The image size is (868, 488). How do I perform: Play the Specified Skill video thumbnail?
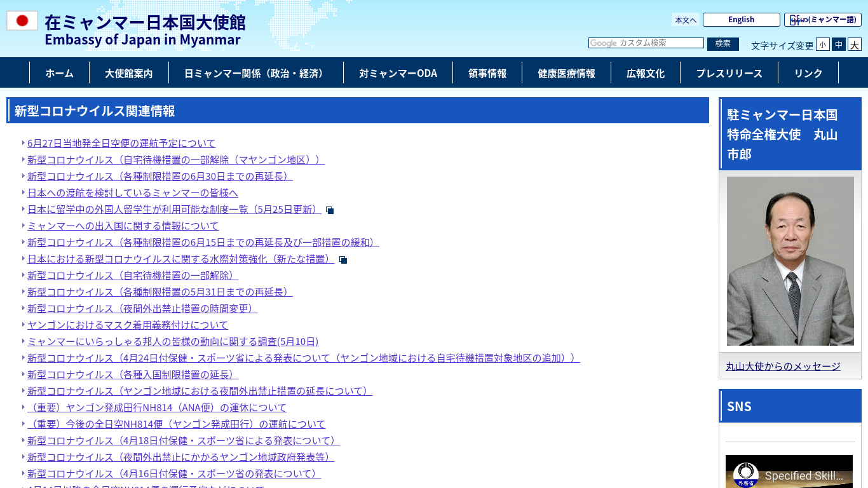click(x=789, y=471)
